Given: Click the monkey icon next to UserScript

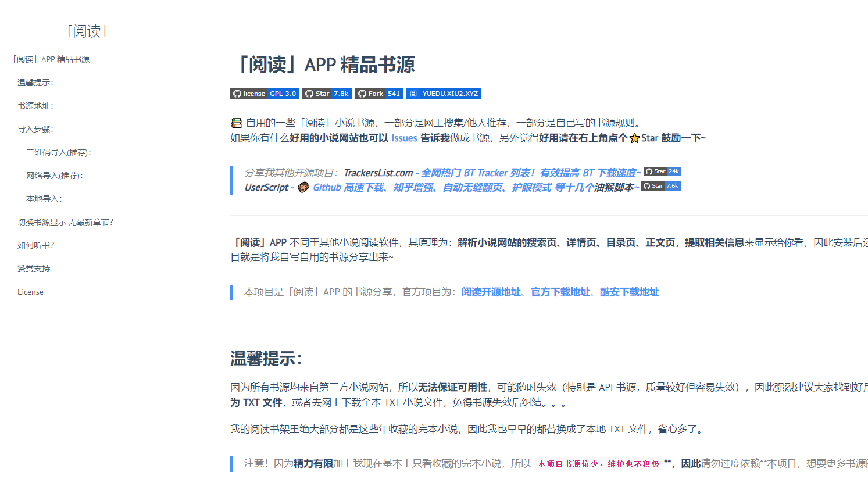Looking at the screenshot, I should tap(303, 187).
